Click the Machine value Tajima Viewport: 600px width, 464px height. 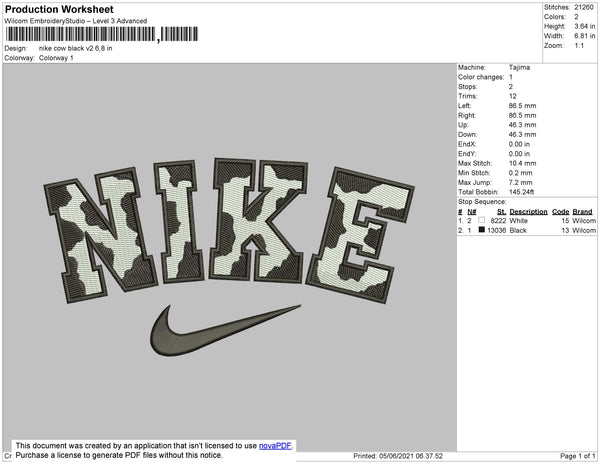coord(519,68)
